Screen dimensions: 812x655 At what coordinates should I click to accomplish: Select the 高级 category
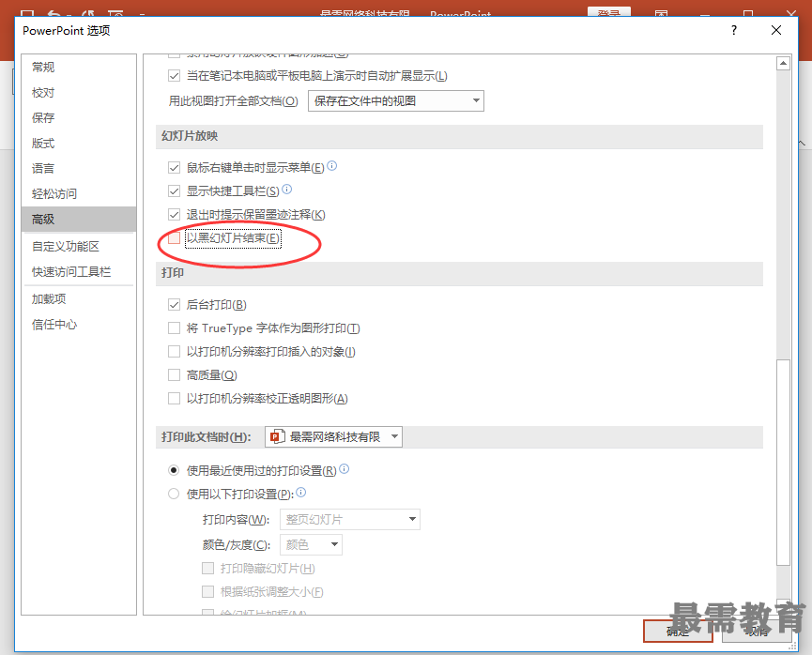point(79,220)
